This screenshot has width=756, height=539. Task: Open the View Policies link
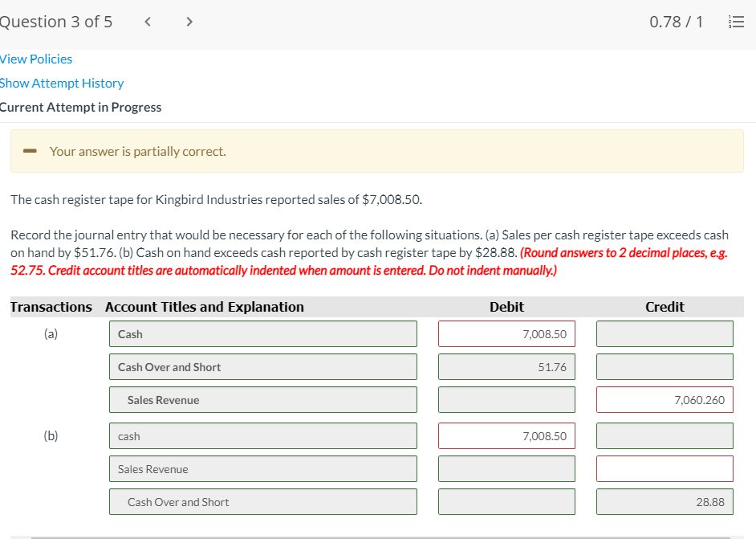[35, 59]
